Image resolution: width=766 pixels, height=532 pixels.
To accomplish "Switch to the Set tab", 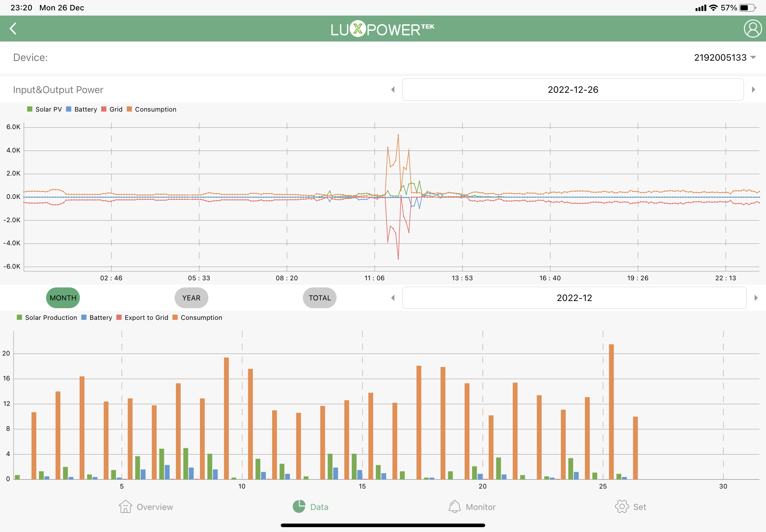I will point(630,507).
